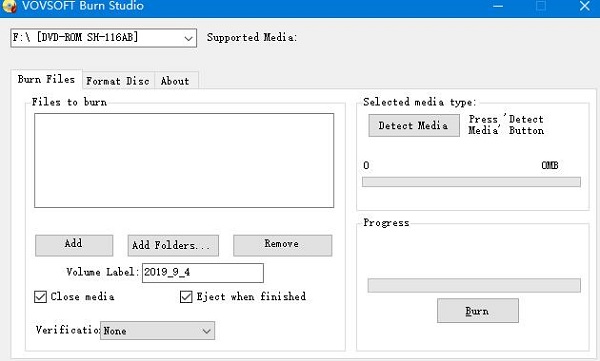Open the Format Disc tab
This screenshot has width=600, height=361.
(x=118, y=81)
